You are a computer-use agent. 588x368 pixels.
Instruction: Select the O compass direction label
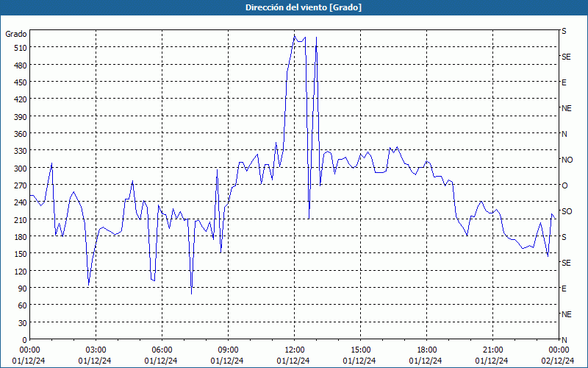[564, 185]
